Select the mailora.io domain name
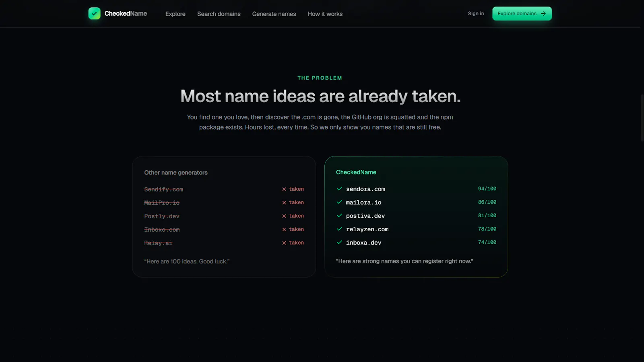This screenshot has height=362, width=644. coord(363,203)
